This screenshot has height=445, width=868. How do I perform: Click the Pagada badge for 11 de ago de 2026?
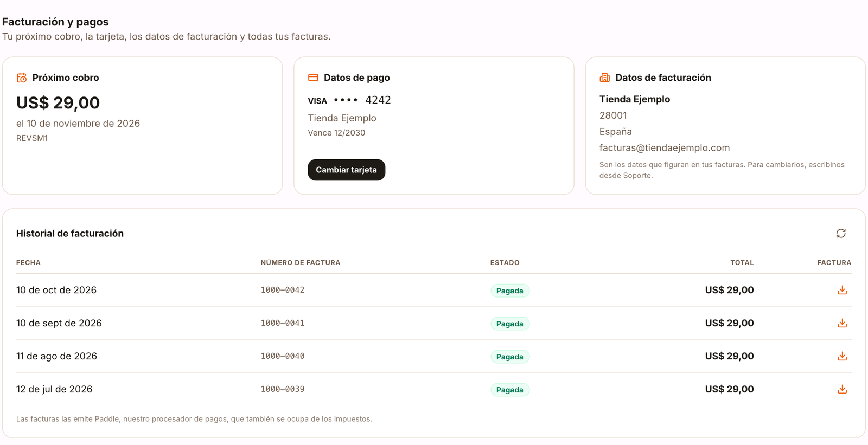pos(510,357)
